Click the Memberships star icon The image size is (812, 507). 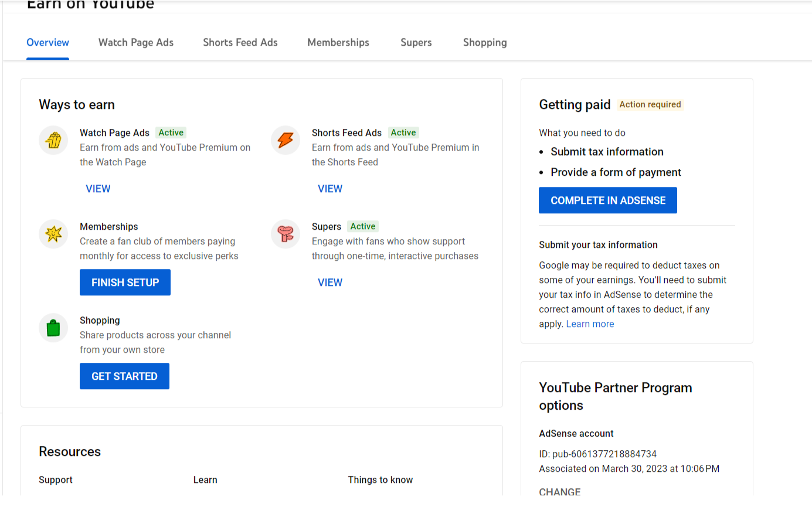tap(53, 234)
